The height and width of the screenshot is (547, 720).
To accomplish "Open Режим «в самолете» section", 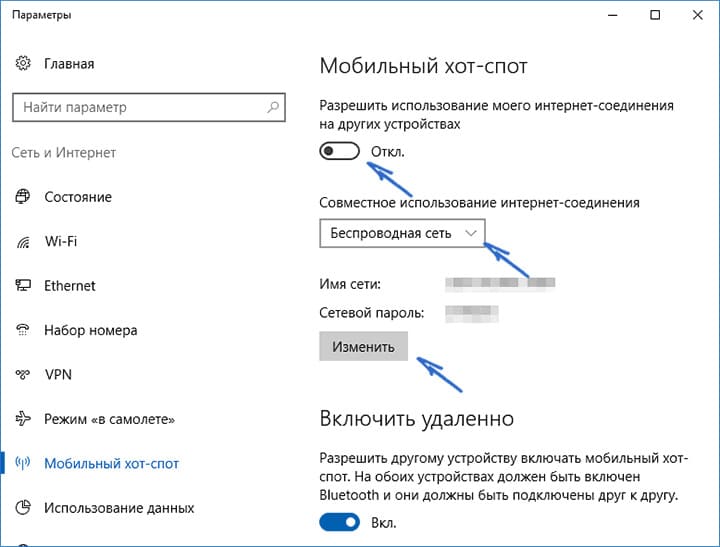I will coord(109,419).
